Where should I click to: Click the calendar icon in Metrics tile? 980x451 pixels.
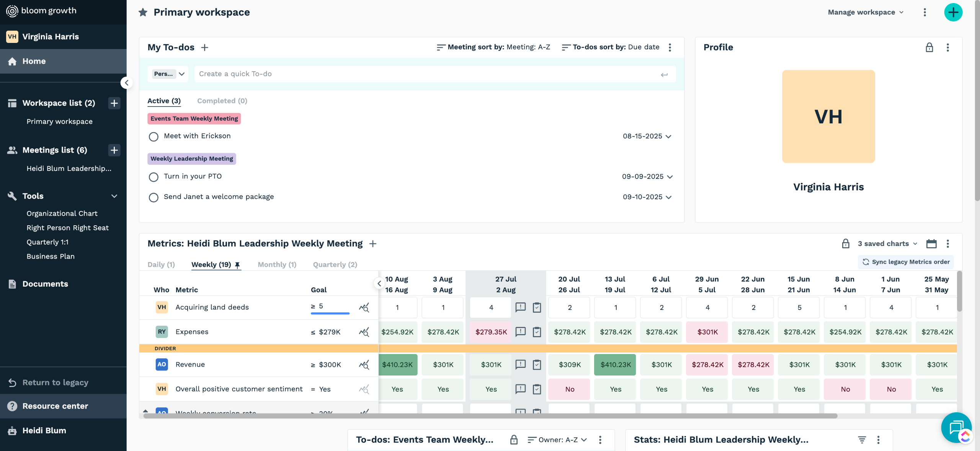(x=931, y=244)
